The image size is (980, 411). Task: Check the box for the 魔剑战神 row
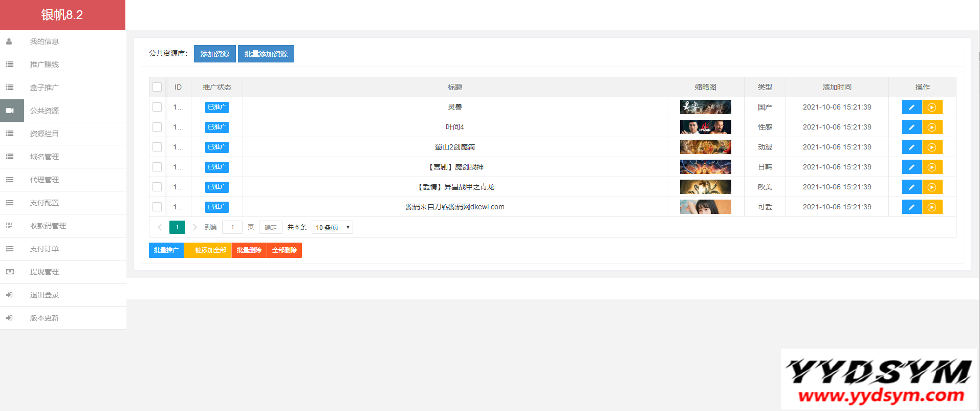(157, 167)
